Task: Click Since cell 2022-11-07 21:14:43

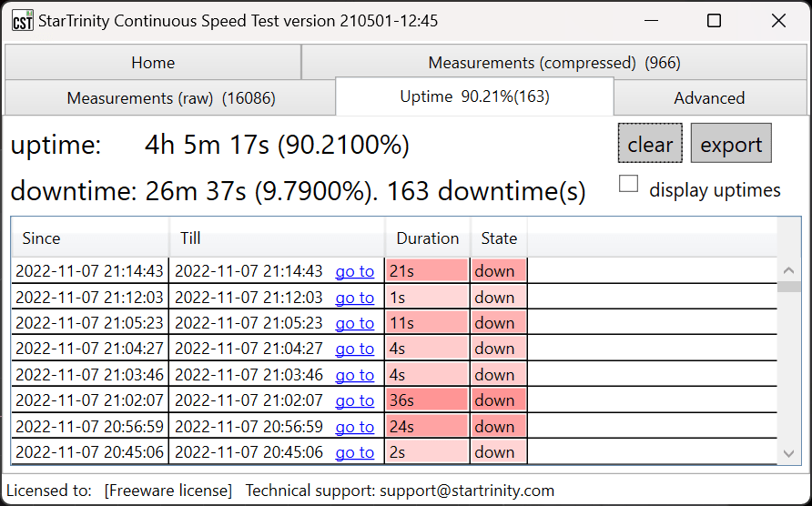Action: point(89,271)
